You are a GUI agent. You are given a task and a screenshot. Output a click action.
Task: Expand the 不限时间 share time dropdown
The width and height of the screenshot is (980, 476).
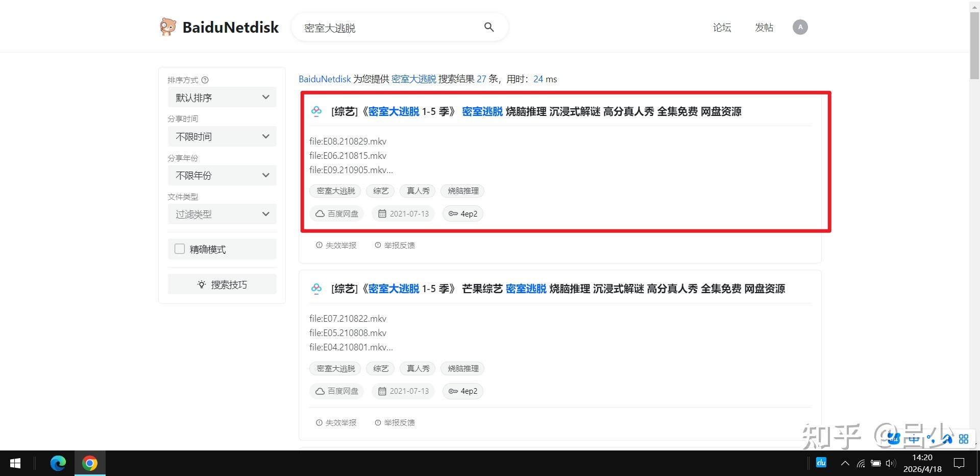222,136
